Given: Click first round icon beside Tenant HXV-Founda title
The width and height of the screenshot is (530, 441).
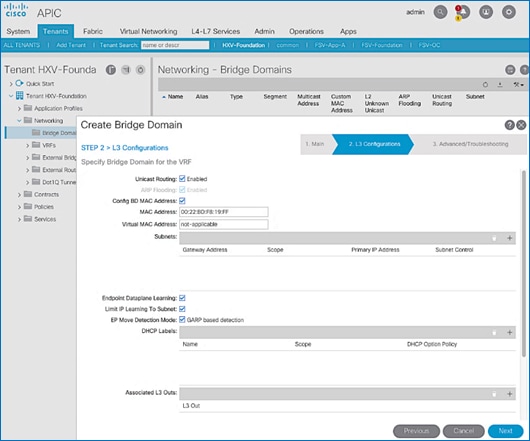Looking at the screenshot, I should click(x=111, y=70).
